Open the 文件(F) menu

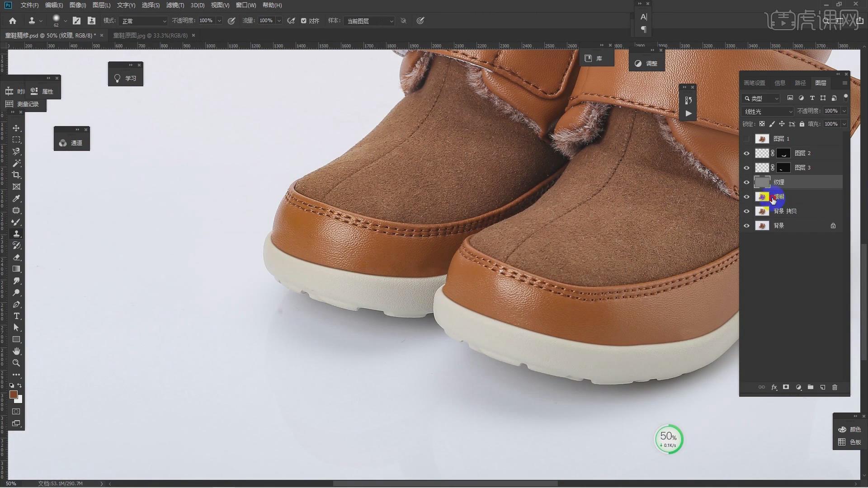29,5
